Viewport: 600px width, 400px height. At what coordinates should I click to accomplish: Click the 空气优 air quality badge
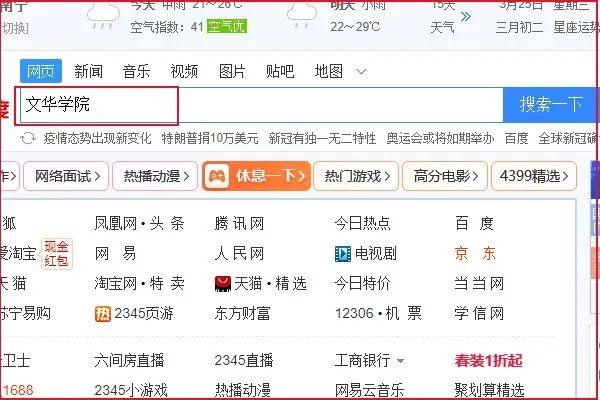point(227,26)
